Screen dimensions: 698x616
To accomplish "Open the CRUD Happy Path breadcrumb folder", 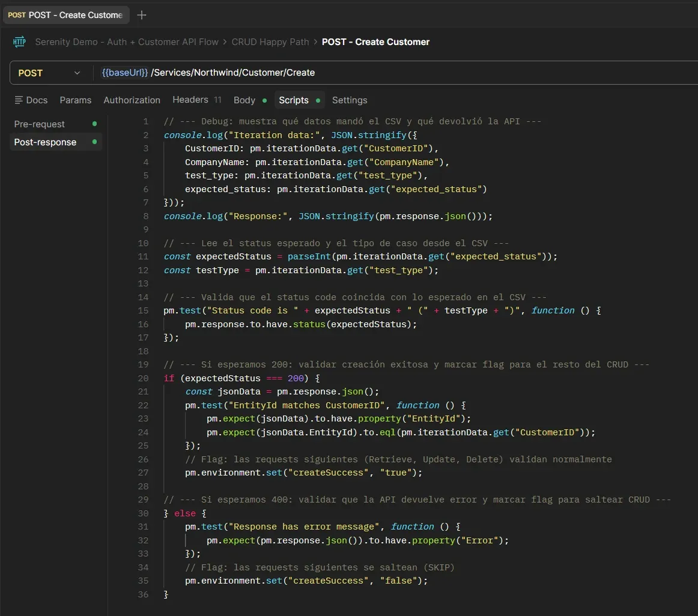I will point(270,42).
